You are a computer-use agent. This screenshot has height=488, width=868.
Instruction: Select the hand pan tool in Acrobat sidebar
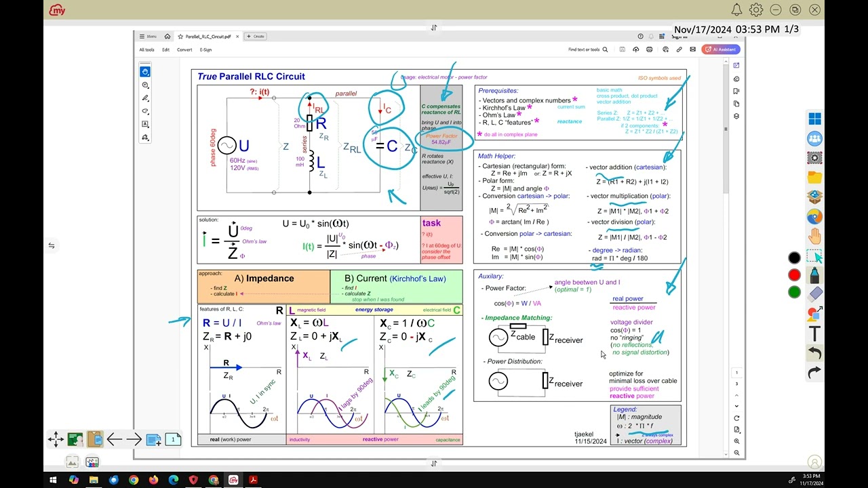point(145,72)
